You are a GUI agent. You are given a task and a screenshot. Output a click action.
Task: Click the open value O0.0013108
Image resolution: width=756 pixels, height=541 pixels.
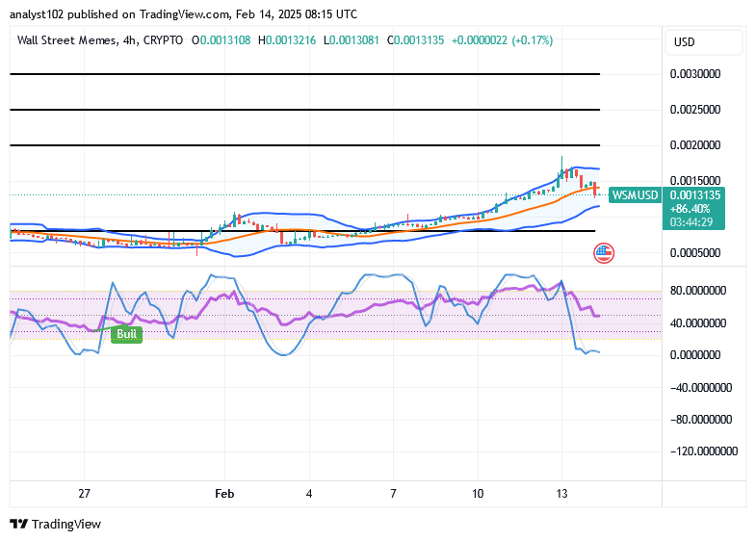coord(222,40)
